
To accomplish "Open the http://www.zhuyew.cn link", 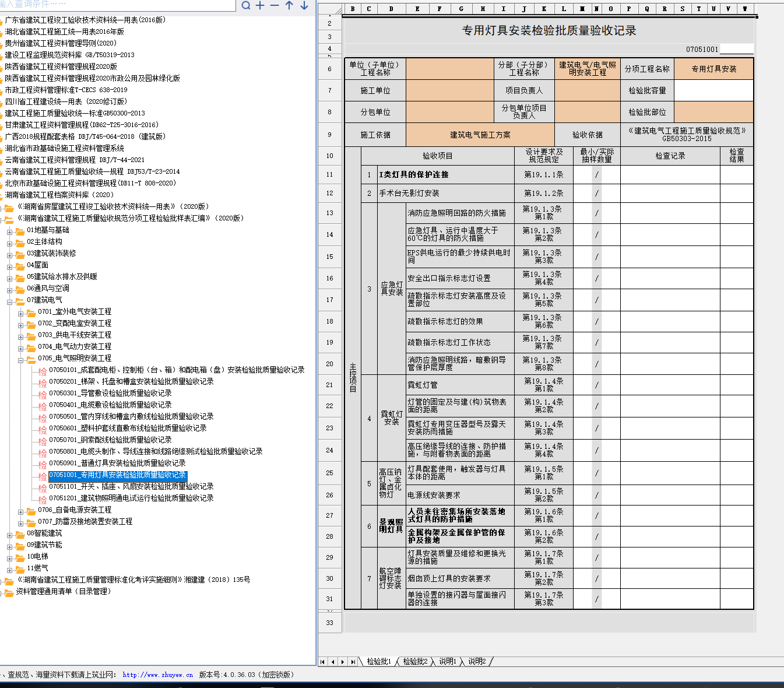I will pos(157,675).
